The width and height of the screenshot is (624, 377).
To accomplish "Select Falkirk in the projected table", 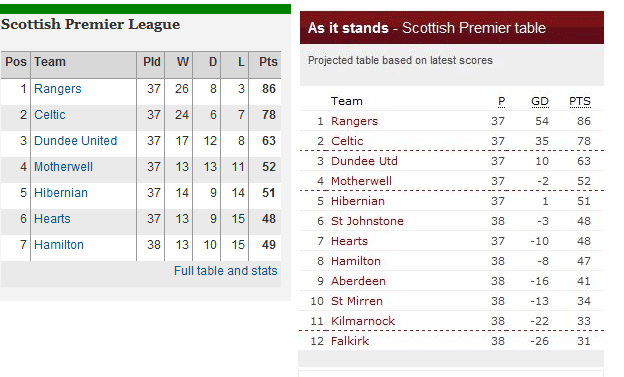I will [x=350, y=341].
